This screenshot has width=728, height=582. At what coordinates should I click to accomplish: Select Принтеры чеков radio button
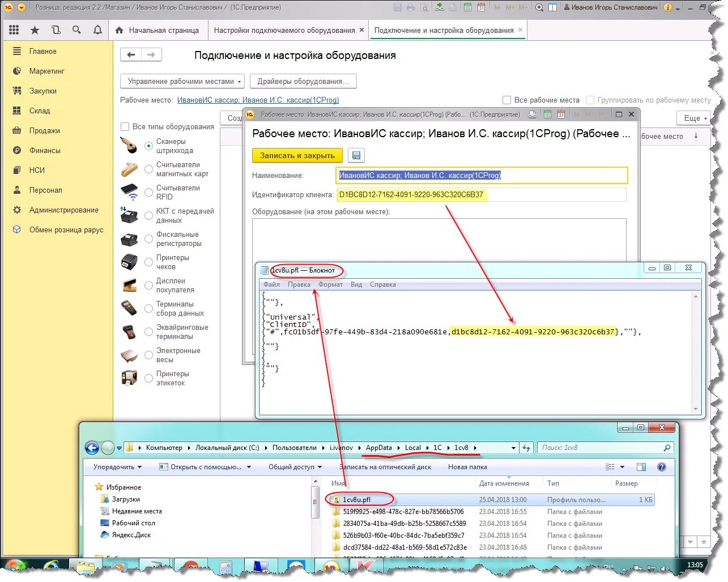click(148, 262)
